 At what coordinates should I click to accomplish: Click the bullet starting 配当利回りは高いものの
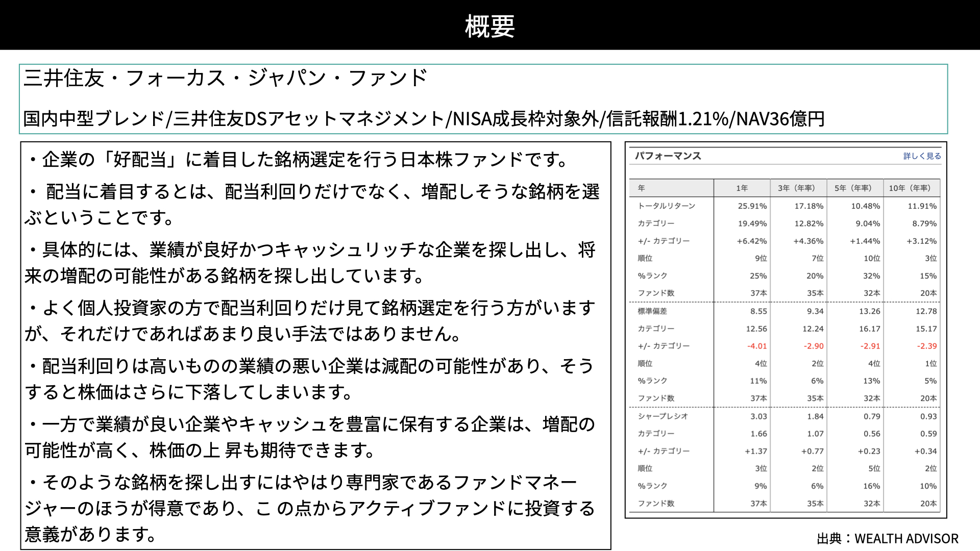point(310,379)
